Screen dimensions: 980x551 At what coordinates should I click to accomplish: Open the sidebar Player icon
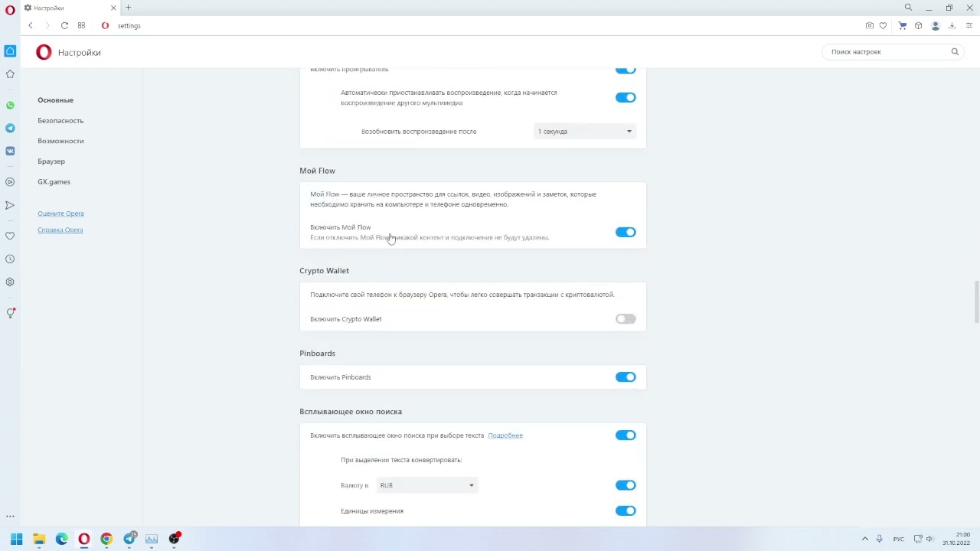tap(10, 182)
